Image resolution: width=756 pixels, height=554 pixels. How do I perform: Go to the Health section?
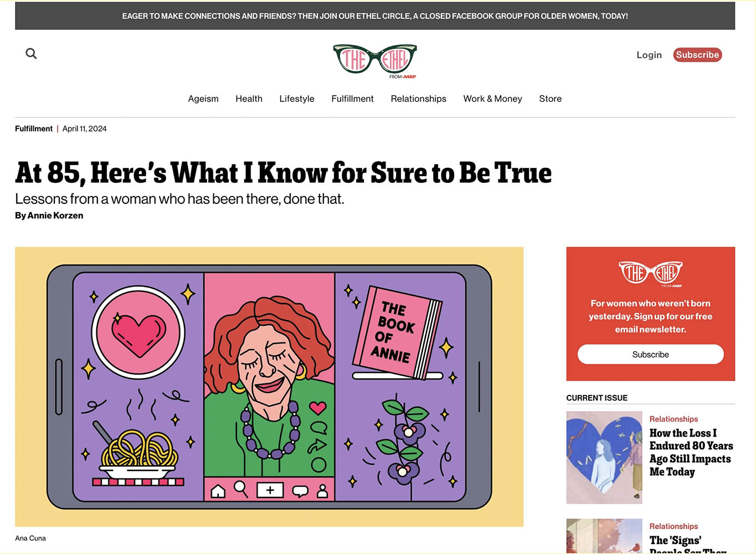[x=249, y=99]
